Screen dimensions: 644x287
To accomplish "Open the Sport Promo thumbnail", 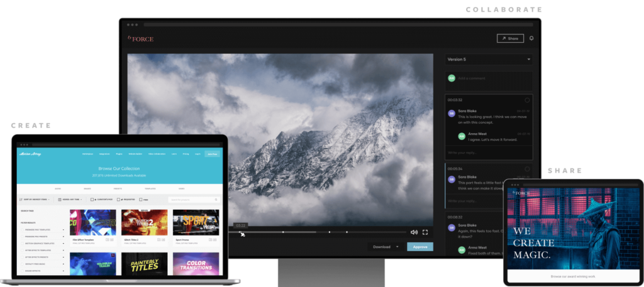I will pyautogui.click(x=196, y=223).
